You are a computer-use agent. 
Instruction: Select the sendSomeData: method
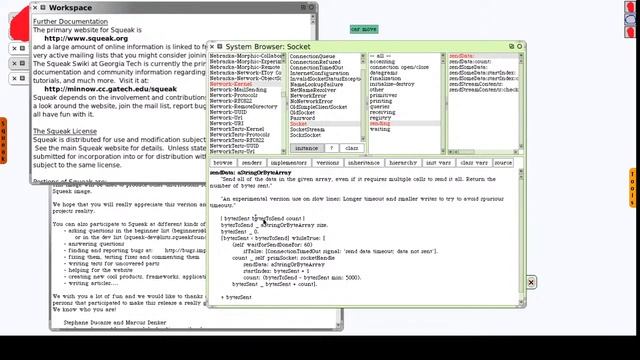click(483, 67)
